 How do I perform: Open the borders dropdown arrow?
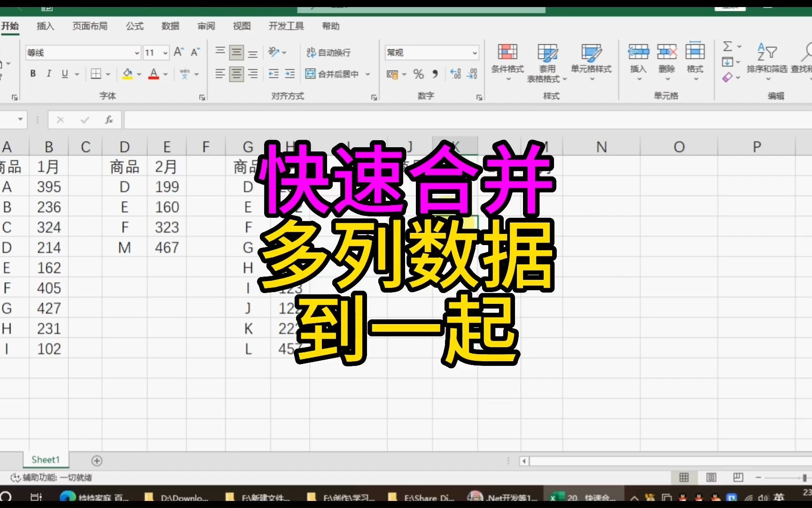(x=108, y=74)
